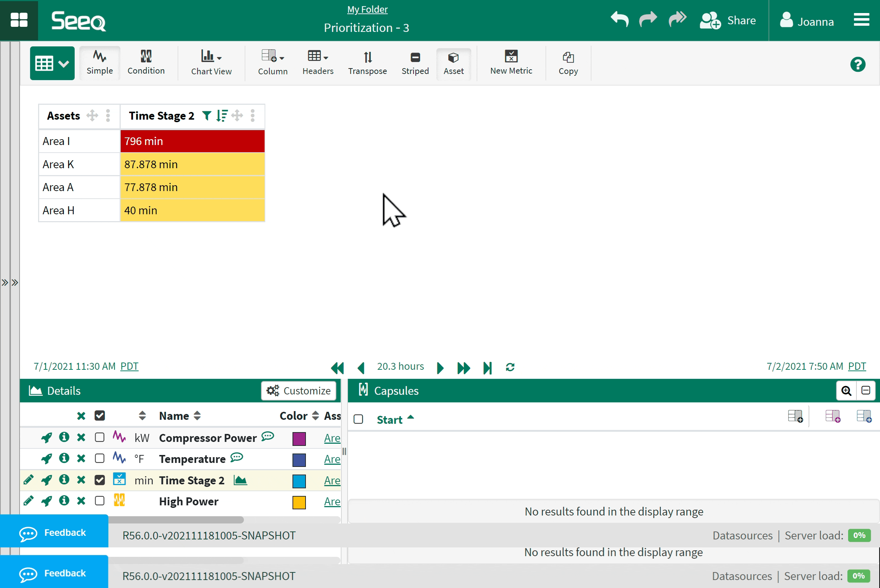This screenshot has height=588, width=880.
Task: Click the zoom icon in Capsules panel
Action: click(x=846, y=391)
